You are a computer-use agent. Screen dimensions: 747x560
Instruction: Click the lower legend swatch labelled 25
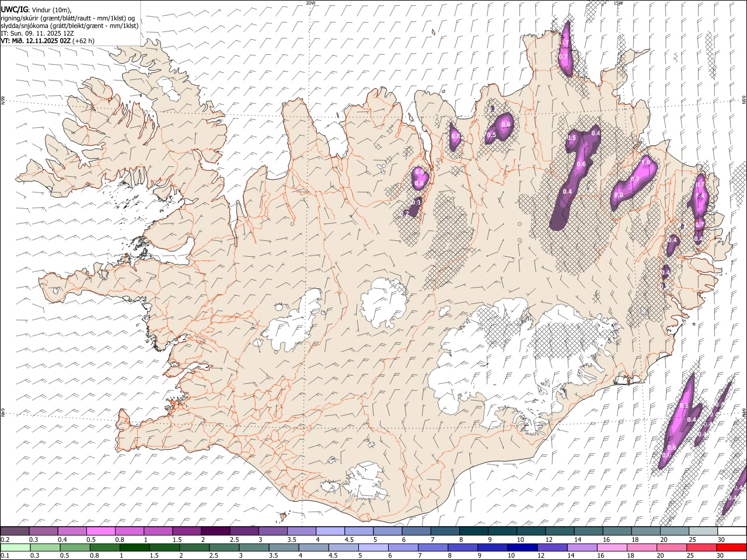[x=701, y=547]
